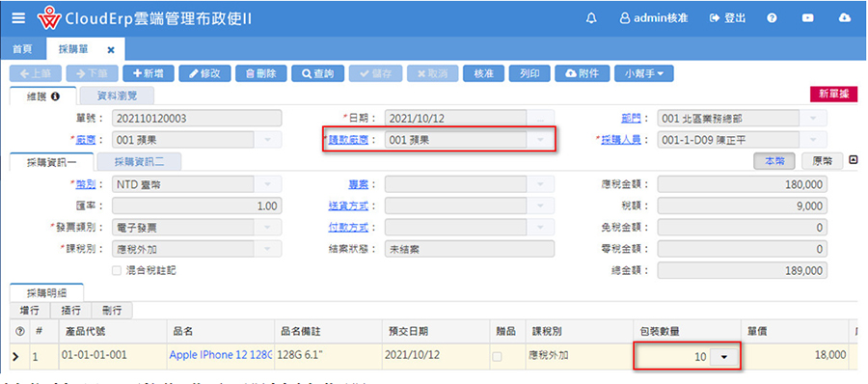Click the 核准 approve button
The height and width of the screenshot is (384, 868).
click(x=484, y=73)
